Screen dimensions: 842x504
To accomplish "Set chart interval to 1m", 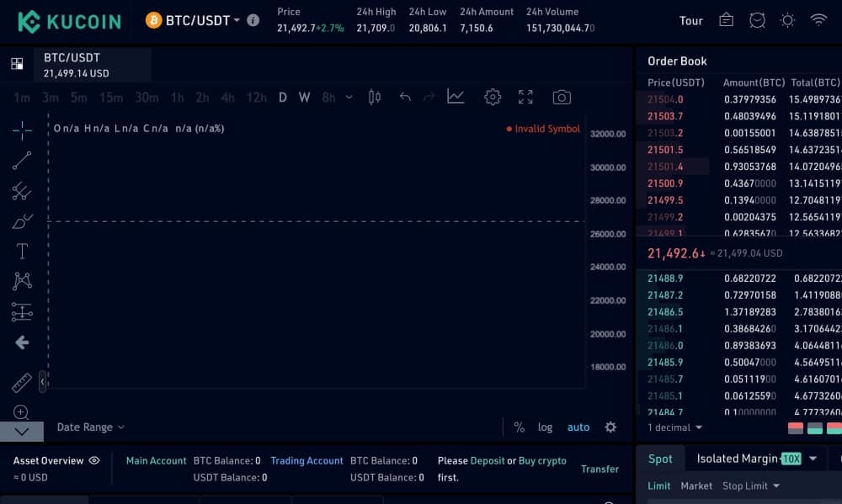I will tap(22, 98).
